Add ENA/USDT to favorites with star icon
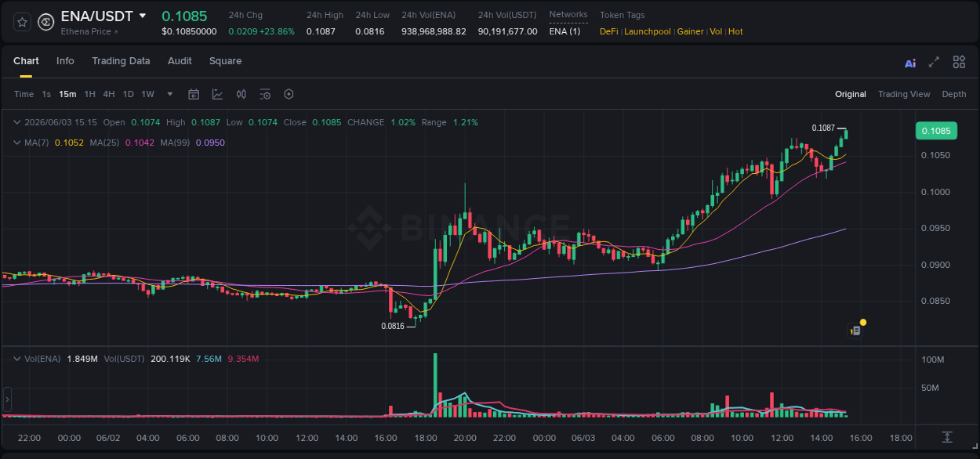The image size is (980, 459). pos(22,22)
